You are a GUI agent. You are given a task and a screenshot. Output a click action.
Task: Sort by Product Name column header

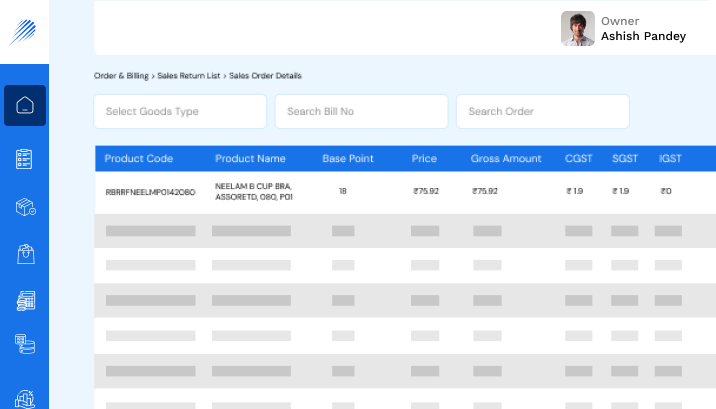point(250,158)
